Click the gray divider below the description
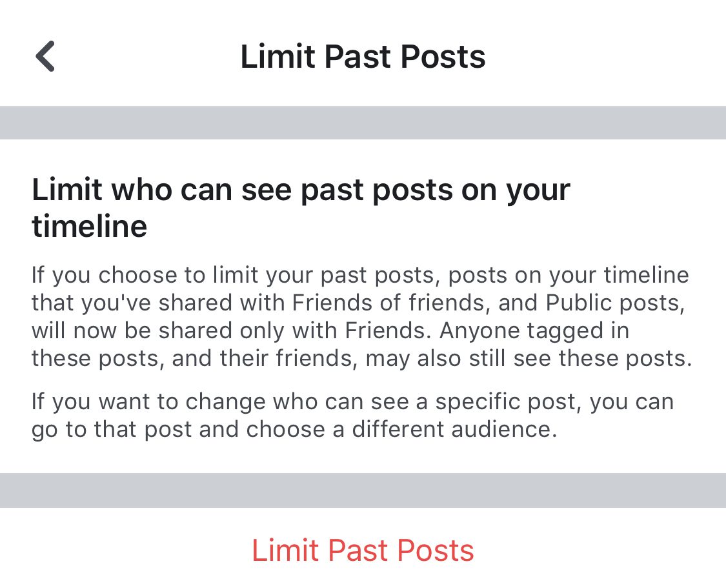The width and height of the screenshot is (726, 588). coord(363,491)
